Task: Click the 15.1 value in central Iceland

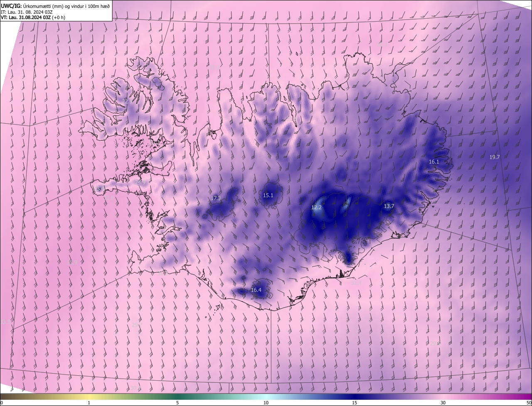Action: coord(268,195)
